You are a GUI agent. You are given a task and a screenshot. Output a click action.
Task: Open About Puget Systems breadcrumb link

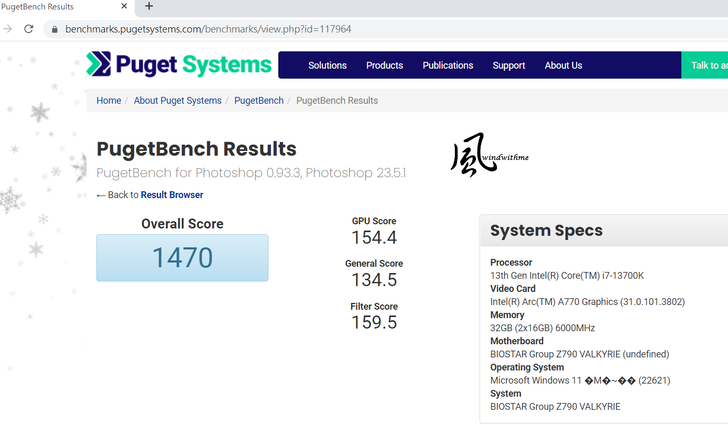(178, 101)
